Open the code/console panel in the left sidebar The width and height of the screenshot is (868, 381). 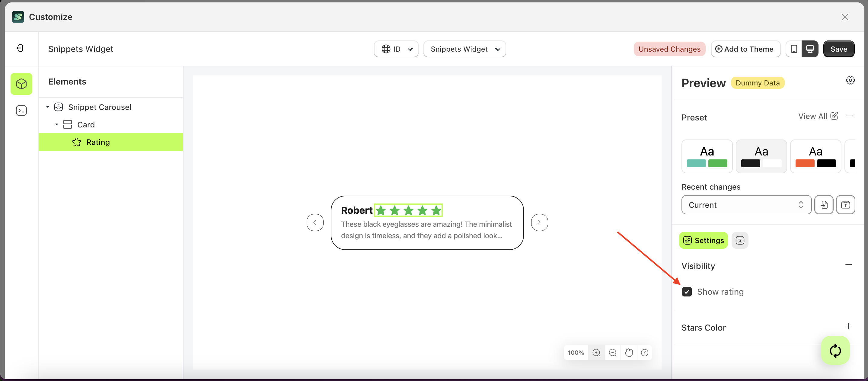(x=21, y=110)
